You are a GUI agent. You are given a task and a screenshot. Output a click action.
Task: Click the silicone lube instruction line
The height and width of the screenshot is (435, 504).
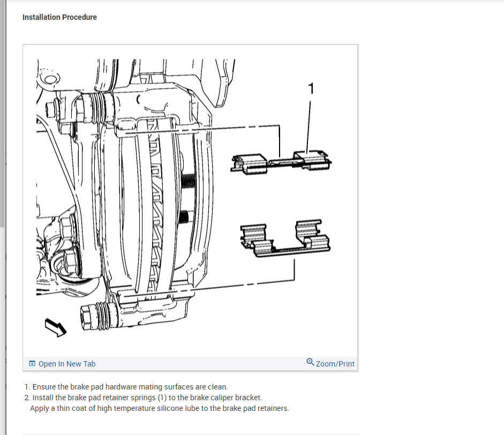click(160, 408)
